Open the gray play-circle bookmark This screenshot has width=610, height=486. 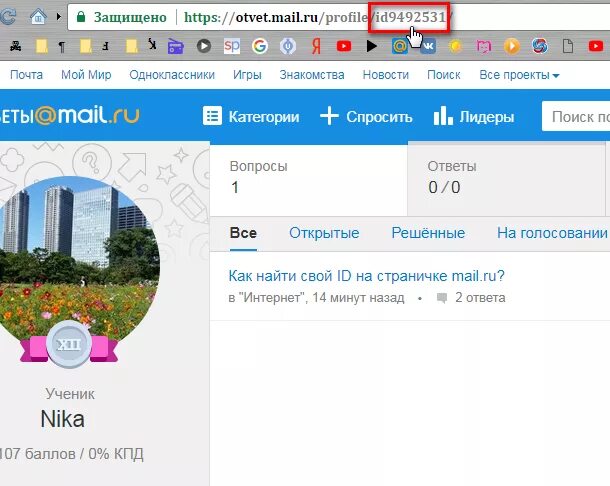(204, 46)
